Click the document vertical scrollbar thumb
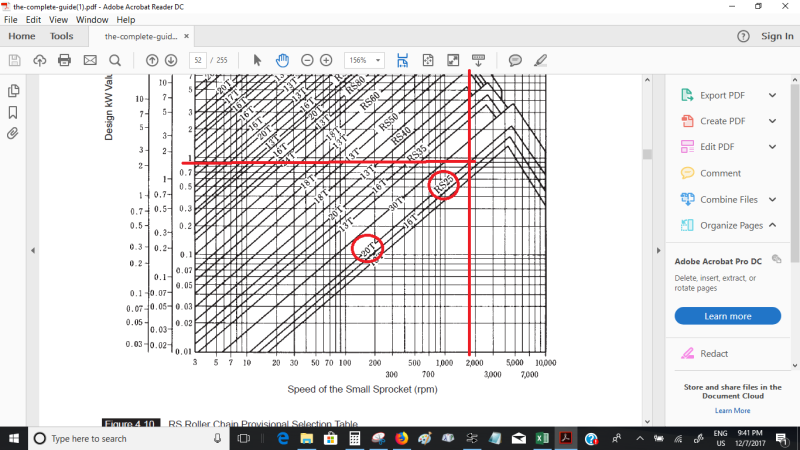Screen dimensions: 800x450 [647, 154]
